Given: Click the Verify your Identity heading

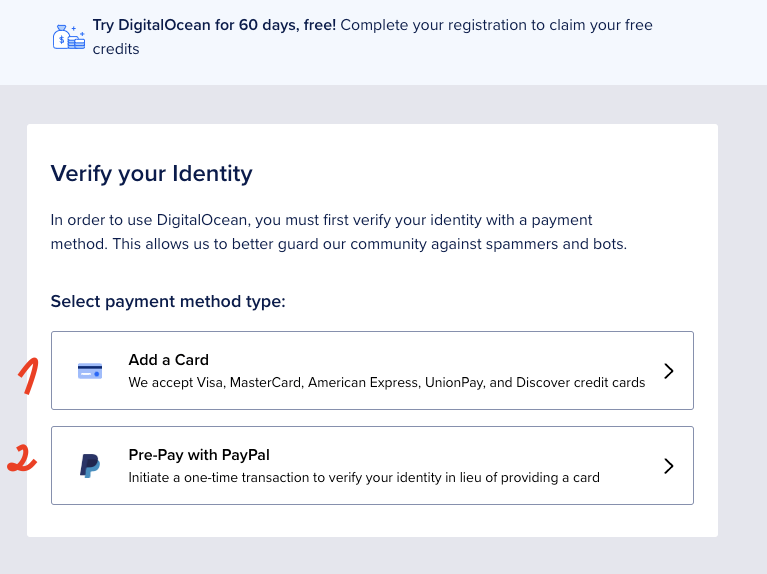Looking at the screenshot, I should point(151,174).
